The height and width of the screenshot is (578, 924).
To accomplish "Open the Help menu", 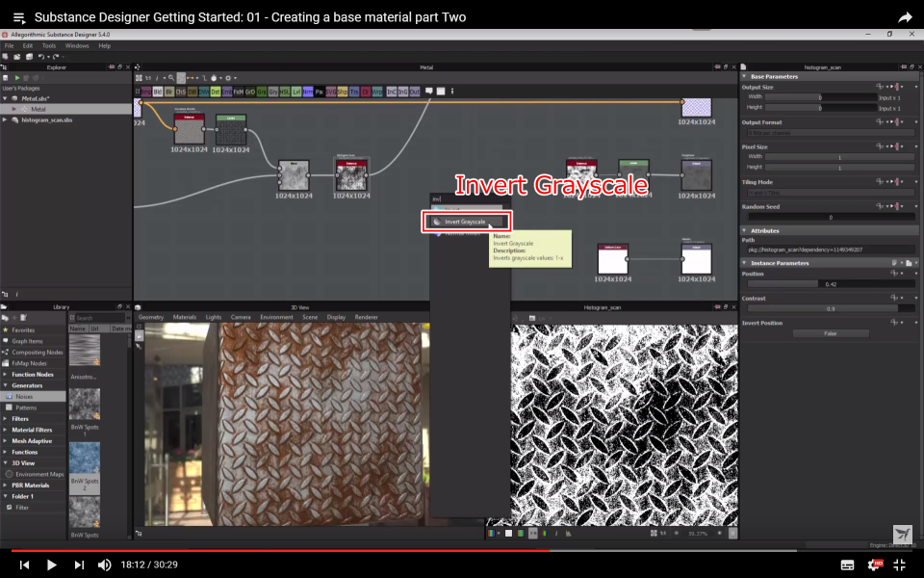I will coord(104,45).
